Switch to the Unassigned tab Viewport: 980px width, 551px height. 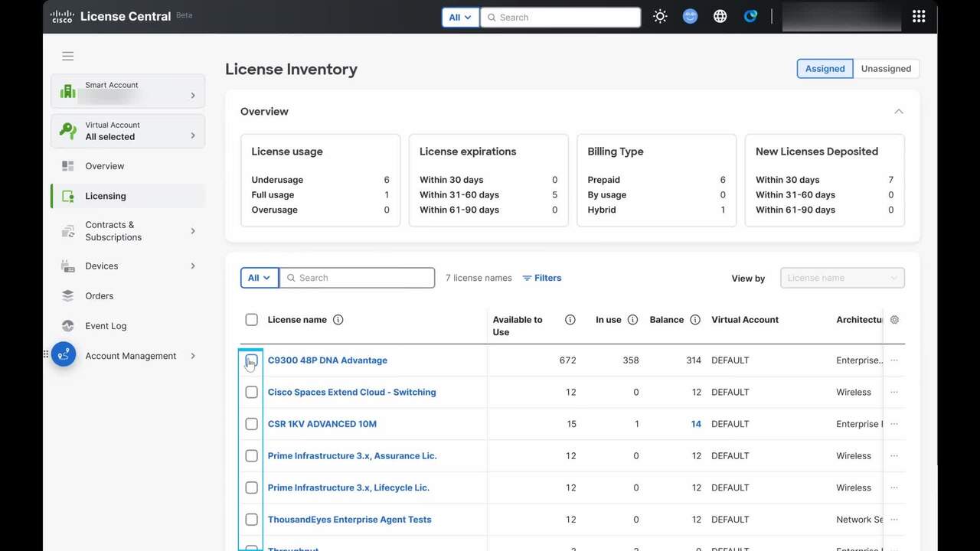[x=886, y=69]
